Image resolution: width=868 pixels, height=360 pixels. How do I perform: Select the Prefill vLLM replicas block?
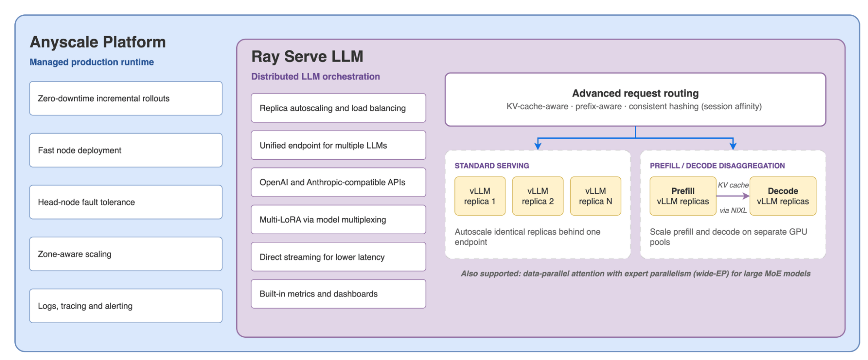click(683, 196)
